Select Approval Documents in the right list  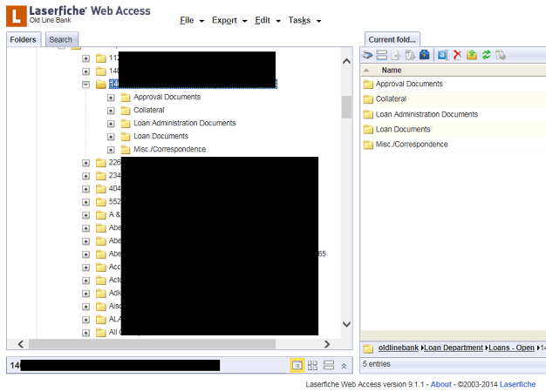409,84
